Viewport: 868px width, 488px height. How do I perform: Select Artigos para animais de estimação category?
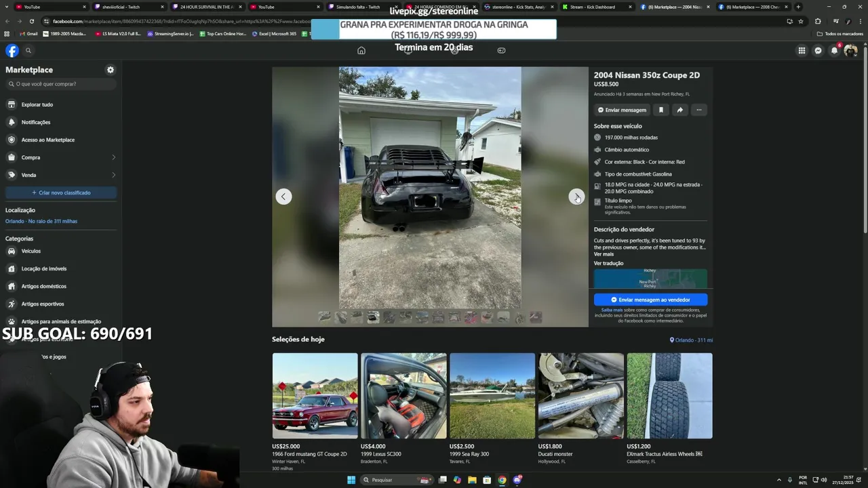point(61,321)
